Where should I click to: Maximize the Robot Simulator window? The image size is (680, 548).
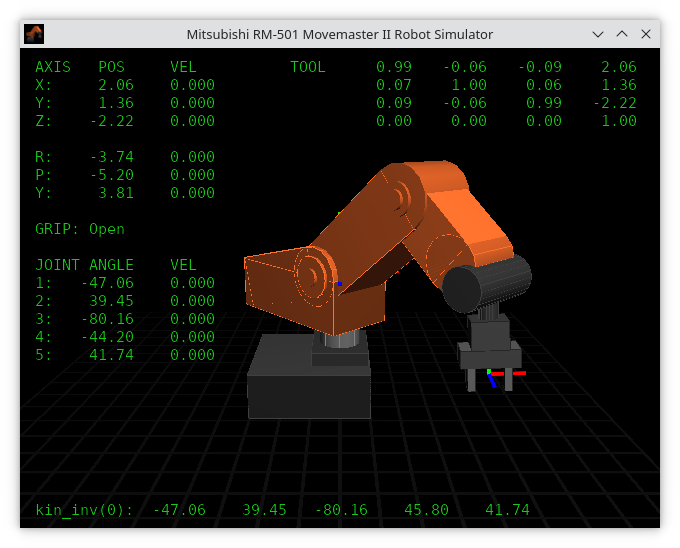622,34
